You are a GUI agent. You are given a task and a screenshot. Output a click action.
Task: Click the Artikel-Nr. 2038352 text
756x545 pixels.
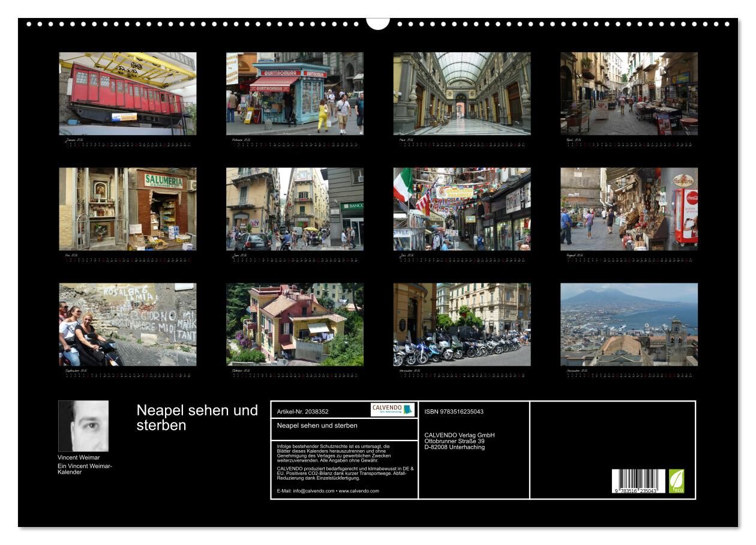click(x=303, y=412)
